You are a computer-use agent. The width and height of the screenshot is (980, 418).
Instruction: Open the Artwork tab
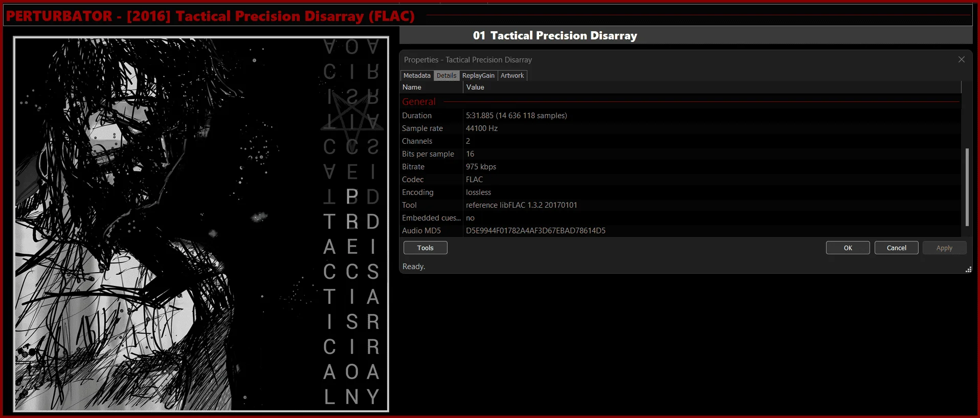tap(512, 76)
